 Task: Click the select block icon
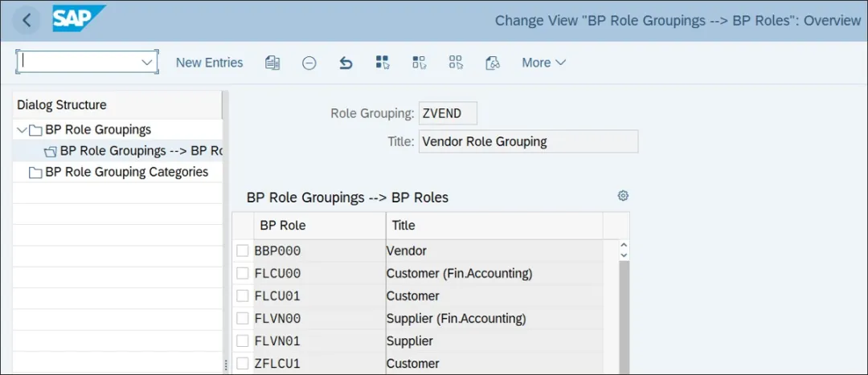(x=419, y=63)
